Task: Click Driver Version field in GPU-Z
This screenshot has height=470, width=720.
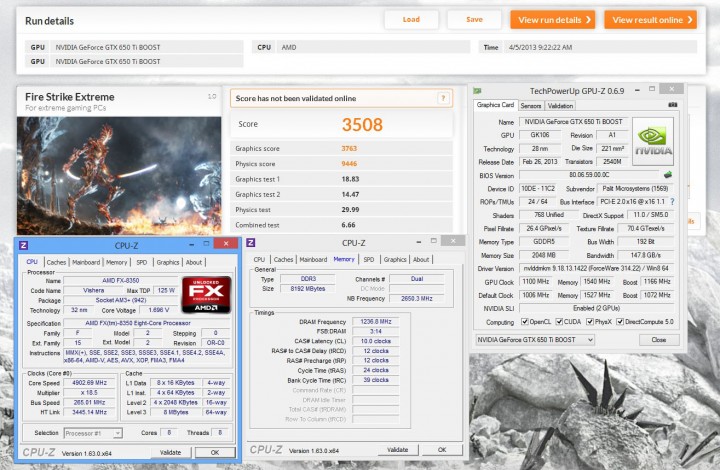Action: (x=596, y=268)
